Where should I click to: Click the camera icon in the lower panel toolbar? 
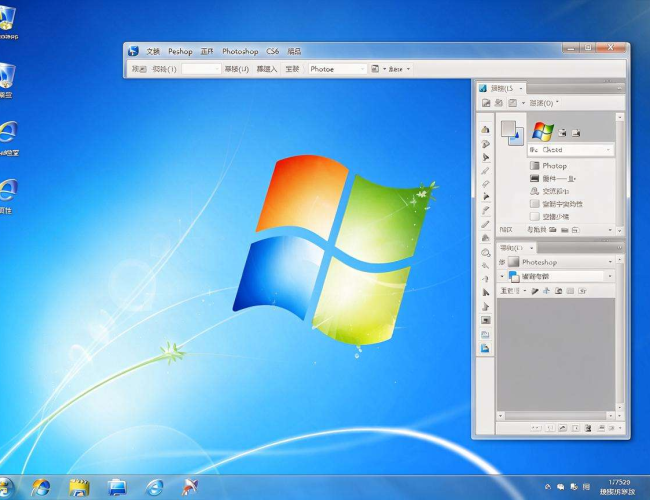(558, 291)
